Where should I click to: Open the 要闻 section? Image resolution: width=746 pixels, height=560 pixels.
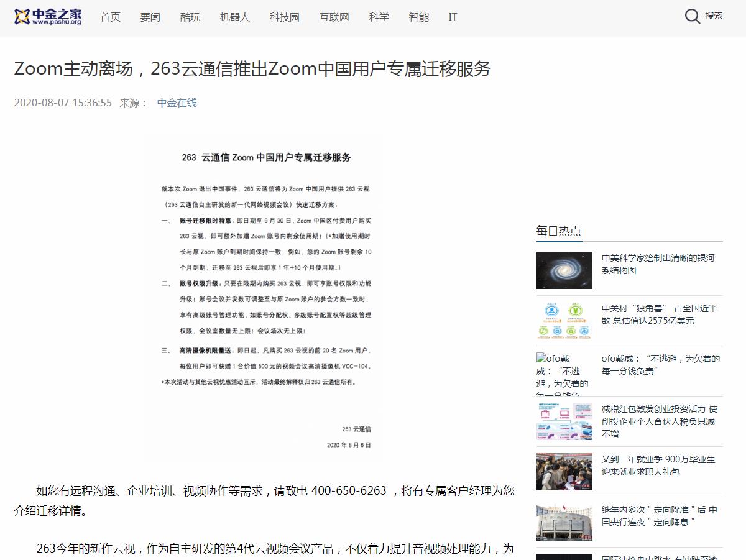pos(150,17)
